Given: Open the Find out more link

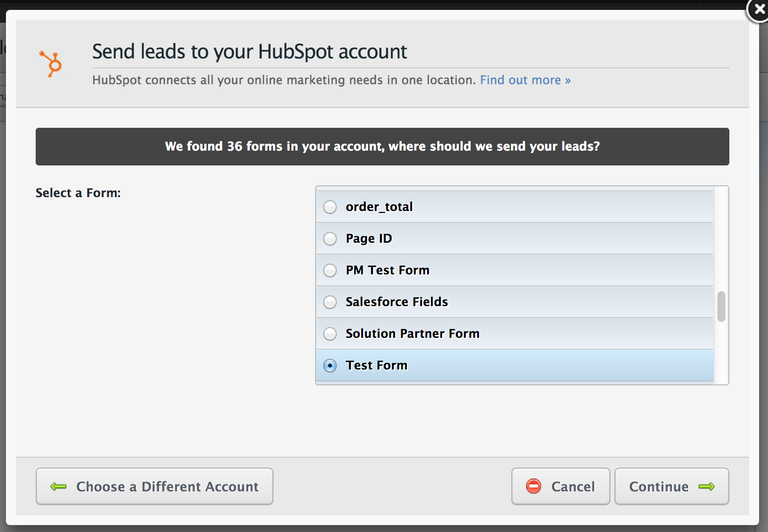Looking at the screenshot, I should [525, 80].
